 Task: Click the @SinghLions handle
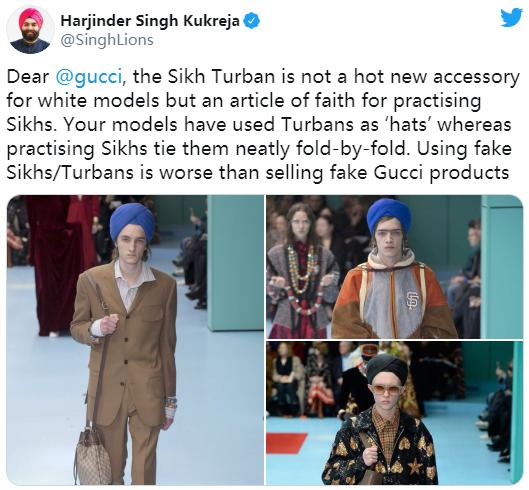point(107,40)
